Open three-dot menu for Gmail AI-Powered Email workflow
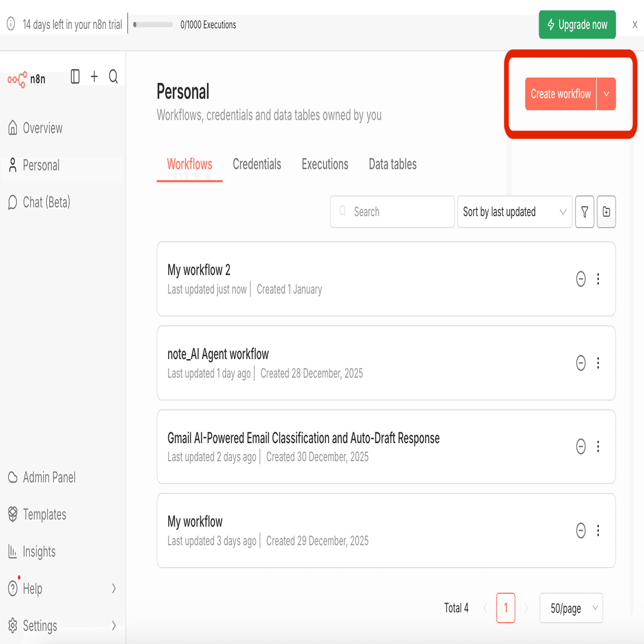This screenshot has height=644, width=644. tap(598, 446)
